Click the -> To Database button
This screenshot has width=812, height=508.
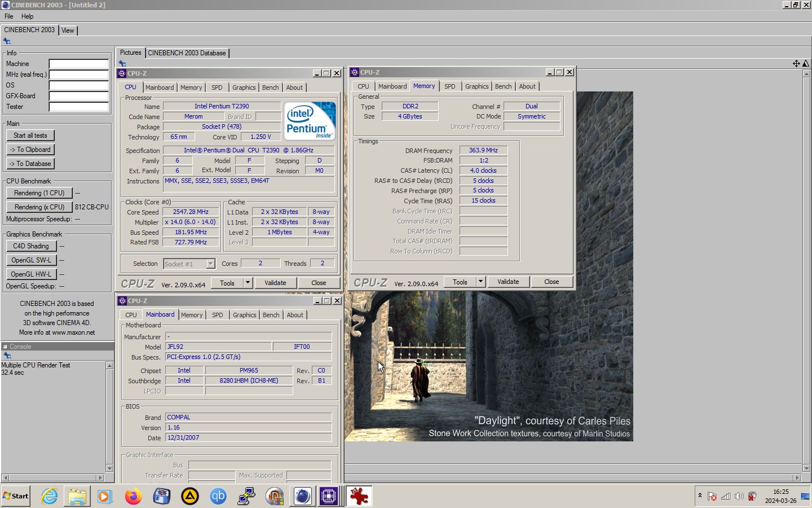click(x=30, y=164)
